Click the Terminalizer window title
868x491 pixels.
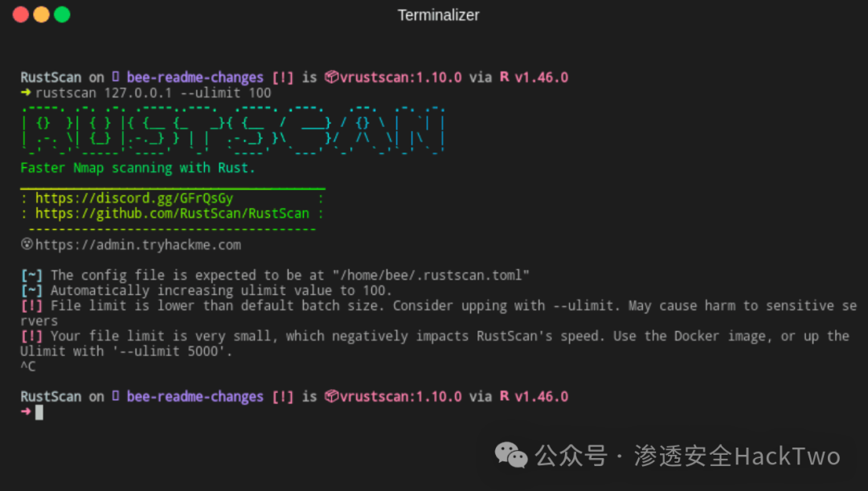(438, 14)
